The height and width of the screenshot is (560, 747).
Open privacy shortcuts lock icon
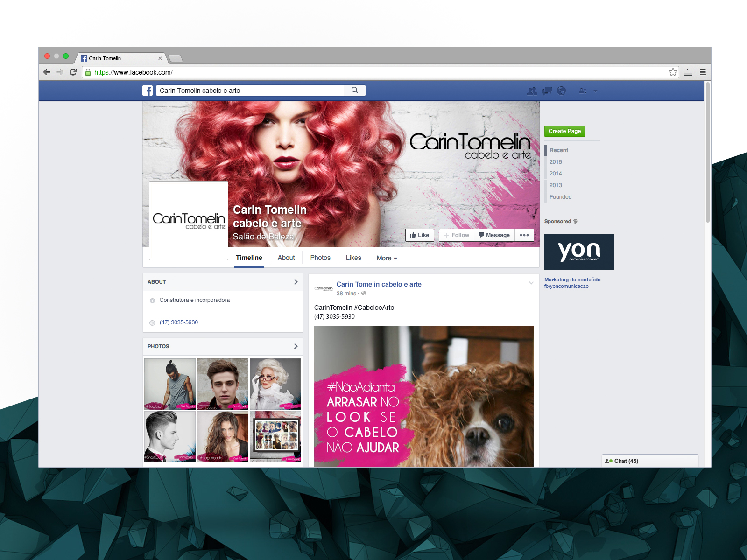click(x=583, y=91)
